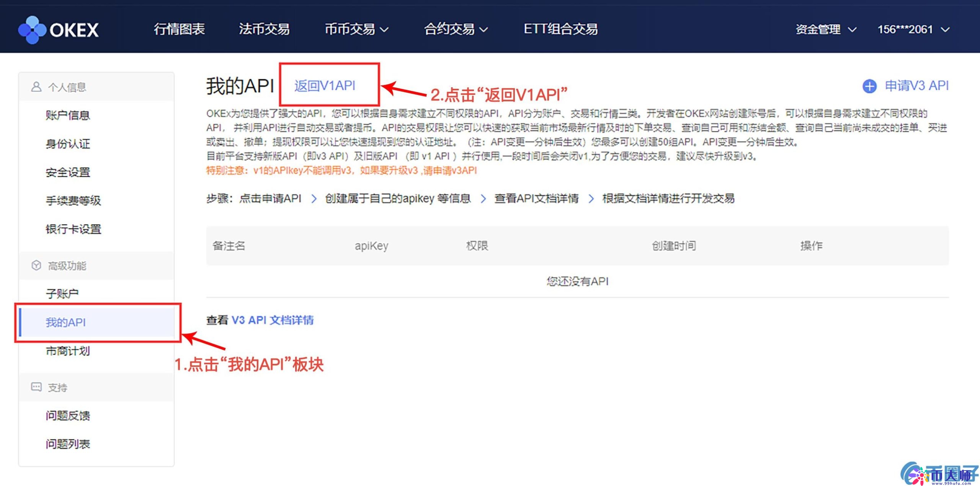Click the chevron after 点击申请API step

pyautogui.click(x=314, y=199)
